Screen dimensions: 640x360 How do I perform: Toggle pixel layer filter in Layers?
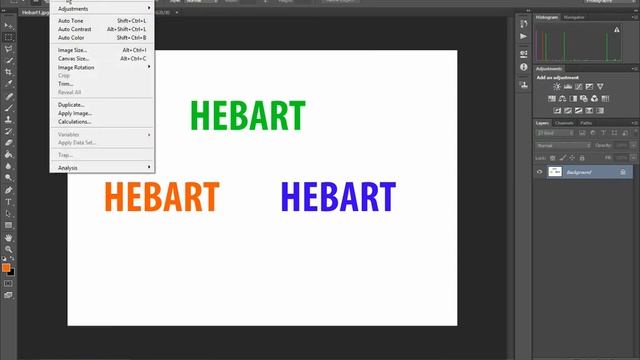click(582, 133)
